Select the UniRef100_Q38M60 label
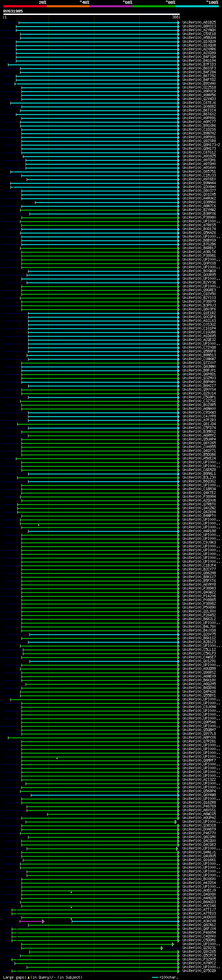This screenshot has width=222, height=980. (x=199, y=202)
